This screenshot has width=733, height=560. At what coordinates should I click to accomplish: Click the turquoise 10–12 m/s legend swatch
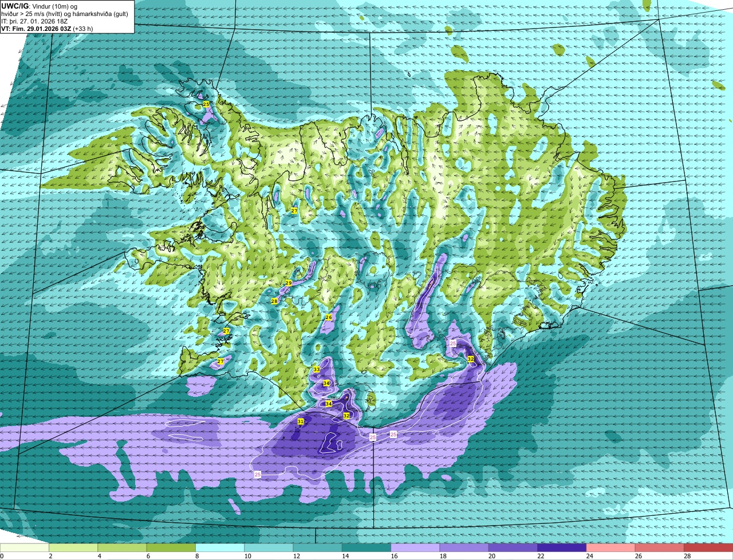pos(269,547)
